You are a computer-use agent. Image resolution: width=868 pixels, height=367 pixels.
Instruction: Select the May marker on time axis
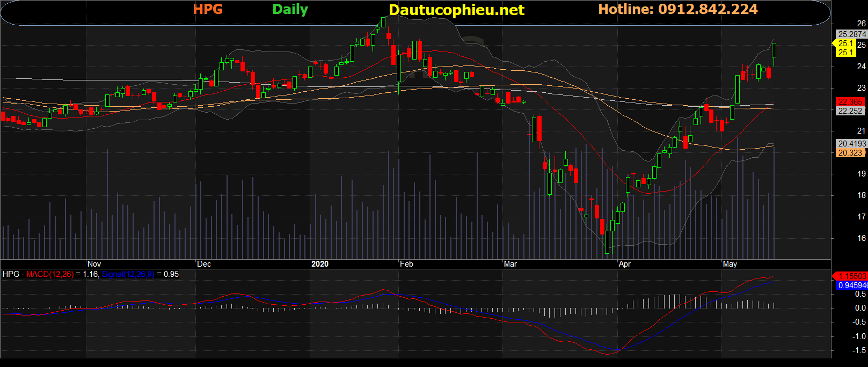pos(730,264)
